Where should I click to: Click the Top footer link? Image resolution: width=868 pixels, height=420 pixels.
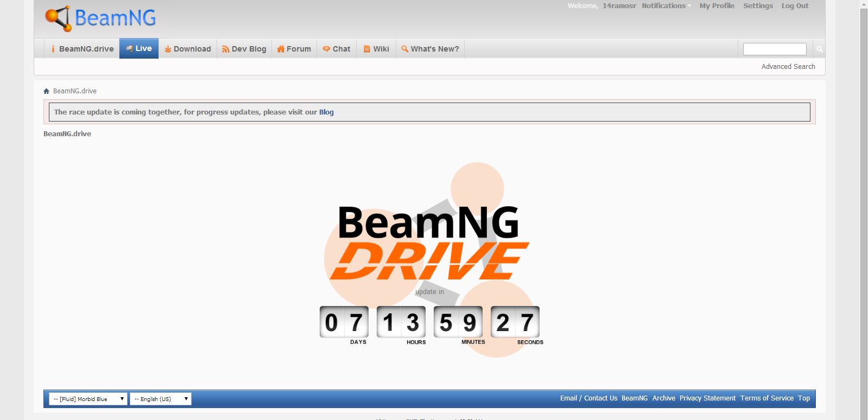[803, 398]
